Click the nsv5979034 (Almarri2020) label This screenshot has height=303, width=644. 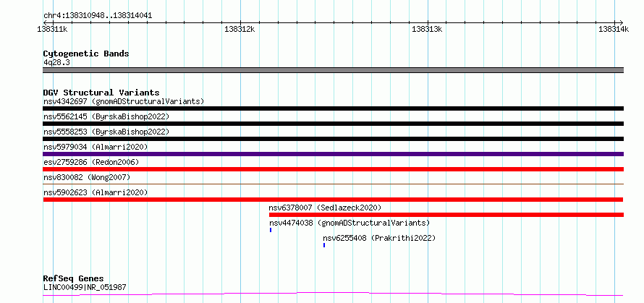pos(96,147)
